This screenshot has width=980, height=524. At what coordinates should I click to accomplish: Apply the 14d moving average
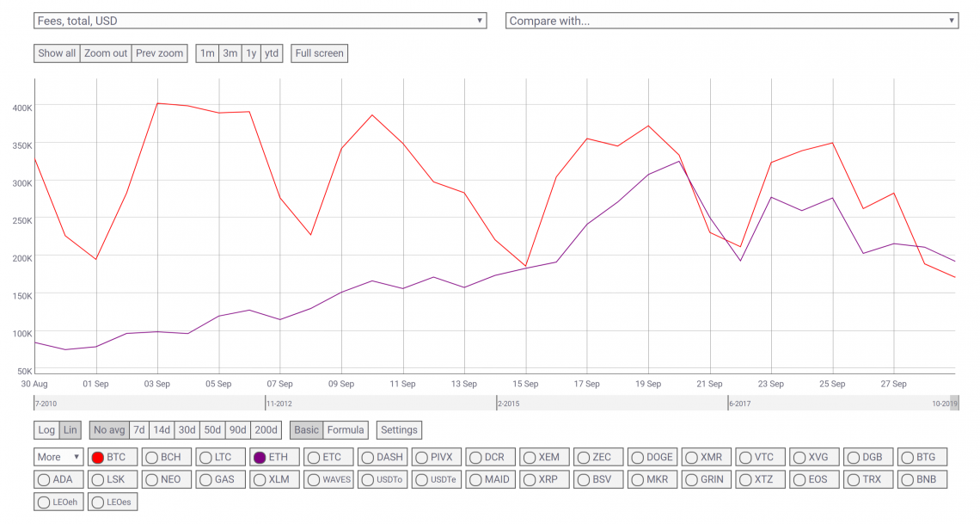[x=162, y=429]
